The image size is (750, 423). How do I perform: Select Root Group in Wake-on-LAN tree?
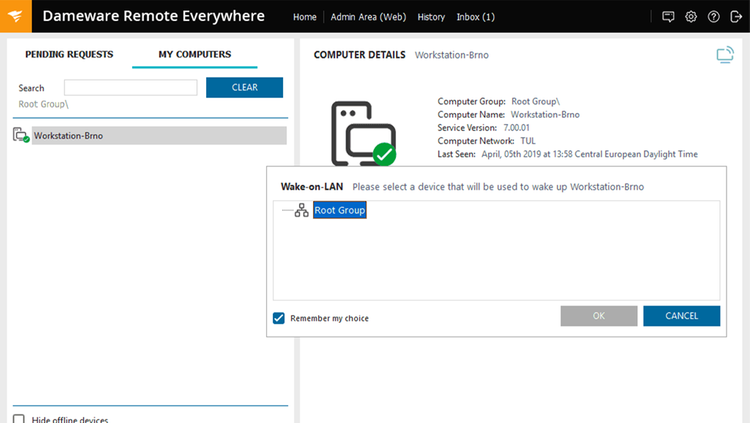click(x=340, y=210)
